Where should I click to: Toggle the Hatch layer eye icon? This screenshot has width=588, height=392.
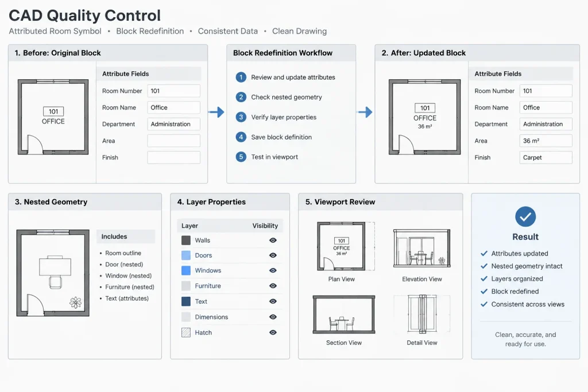tap(273, 332)
